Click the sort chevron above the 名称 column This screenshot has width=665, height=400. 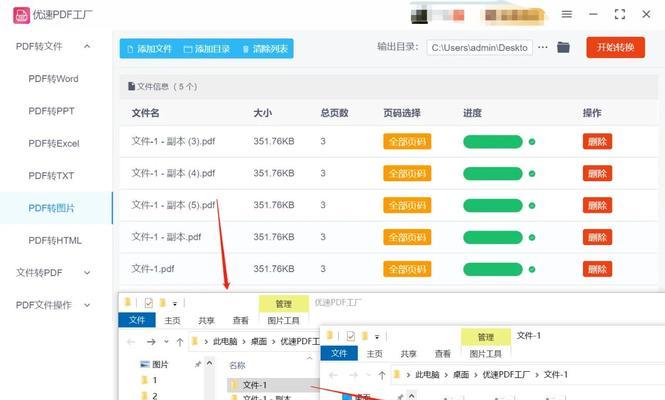310,358
